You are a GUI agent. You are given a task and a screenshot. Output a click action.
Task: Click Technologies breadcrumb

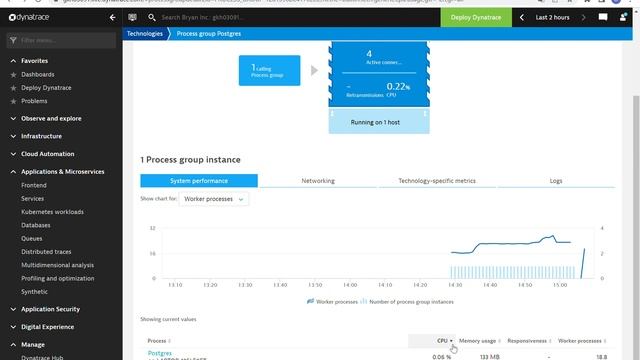click(x=144, y=33)
